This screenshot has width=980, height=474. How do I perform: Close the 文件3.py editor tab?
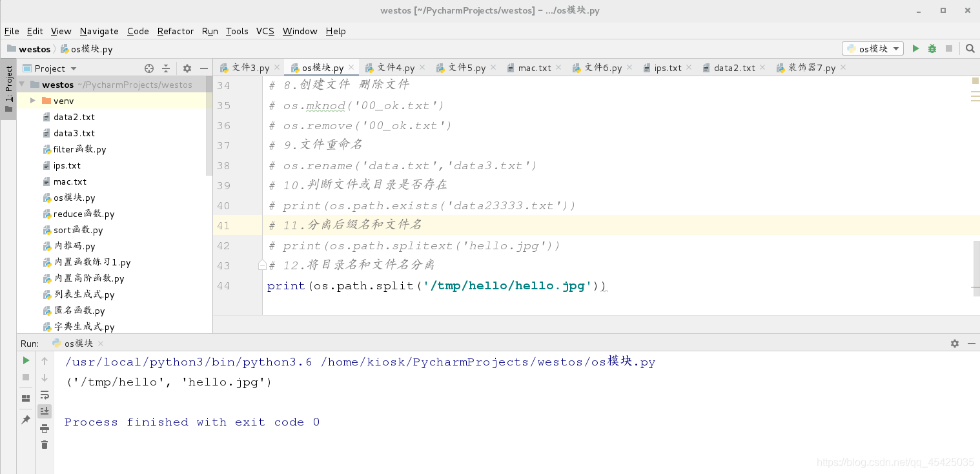click(278, 67)
